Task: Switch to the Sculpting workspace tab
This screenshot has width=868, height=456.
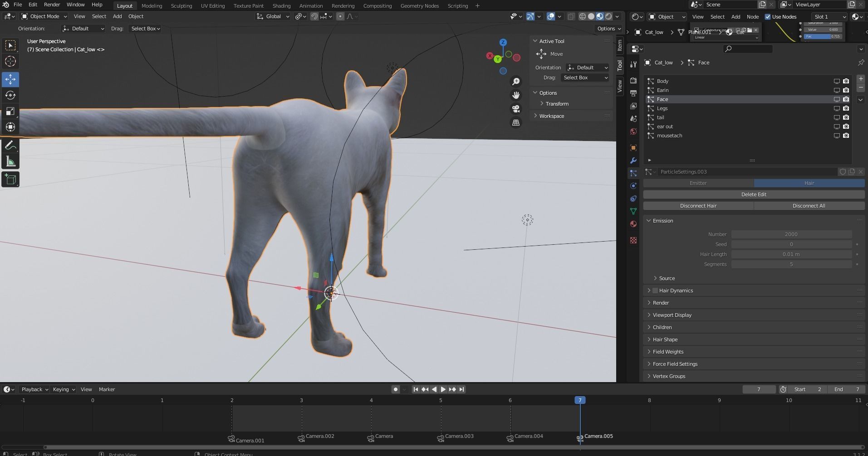Action: 181,6
